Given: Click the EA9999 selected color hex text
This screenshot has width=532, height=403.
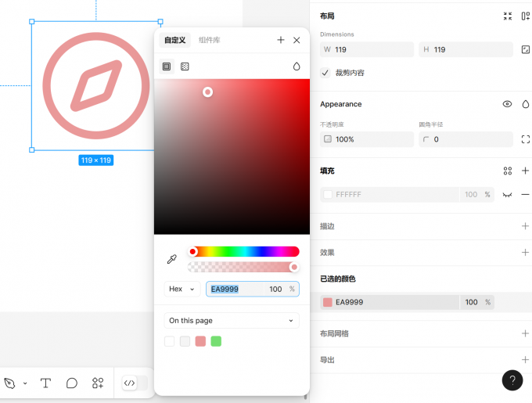Looking at the screenshot, I should click(350, 302).
